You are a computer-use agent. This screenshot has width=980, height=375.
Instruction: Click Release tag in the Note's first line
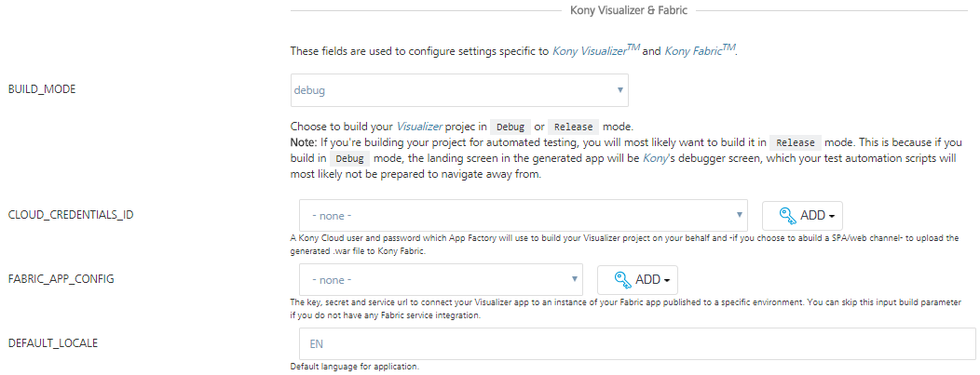(x=796, y=142)
